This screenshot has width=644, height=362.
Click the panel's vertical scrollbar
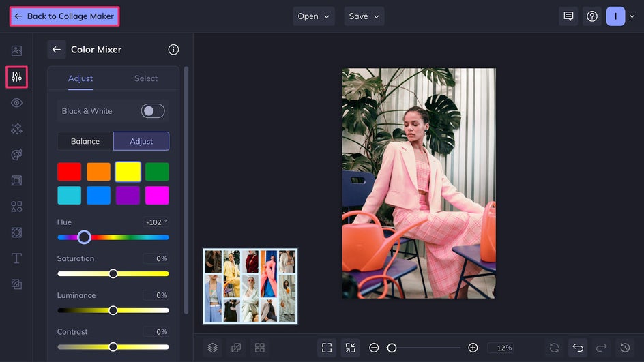(186, 190)
